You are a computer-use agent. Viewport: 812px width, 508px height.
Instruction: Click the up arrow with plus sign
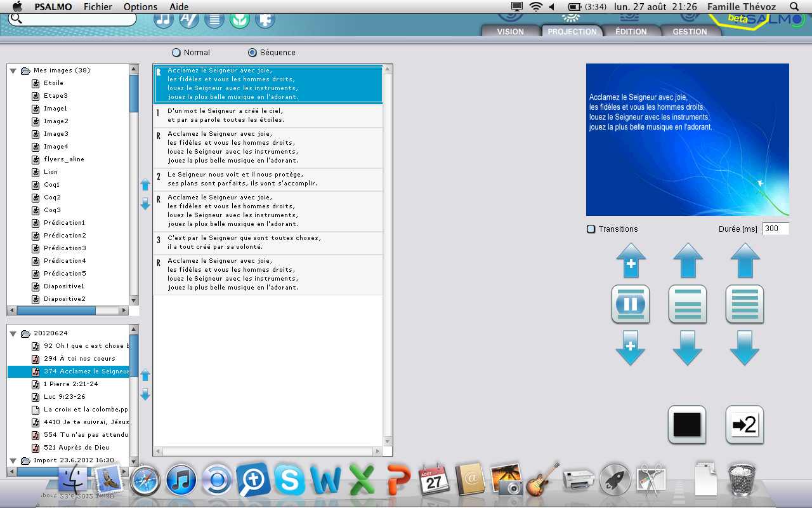[x=631, y=260]
